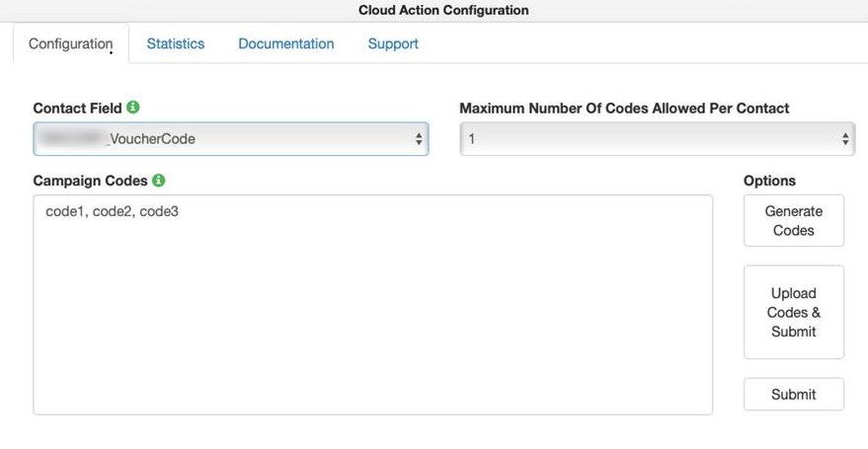The width and height of the screenshot is (868, 449).
Task: Go to the Documentation tab
Action: (x=286, y=44)
